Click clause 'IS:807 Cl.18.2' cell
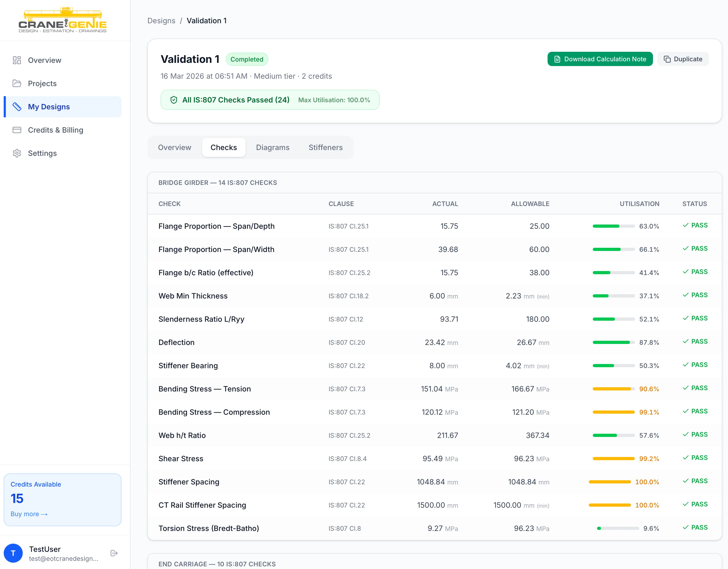This screenshot has height=569, width=728. point(349,296)
